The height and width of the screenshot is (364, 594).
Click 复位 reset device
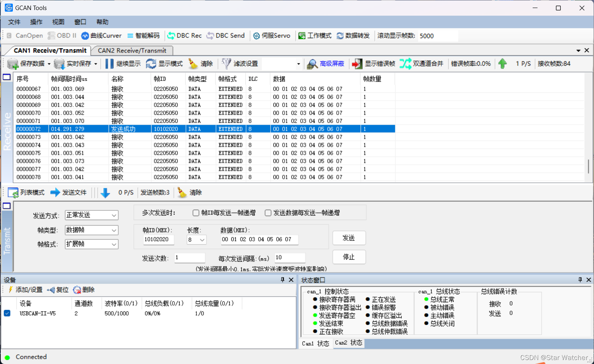(x=58, y=290)
